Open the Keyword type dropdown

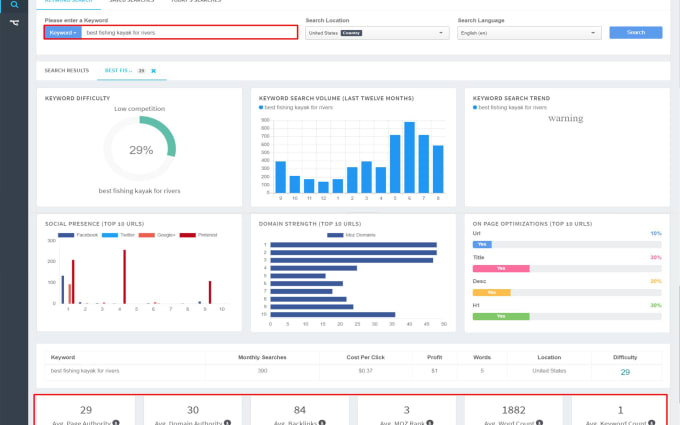click(63, 32)
